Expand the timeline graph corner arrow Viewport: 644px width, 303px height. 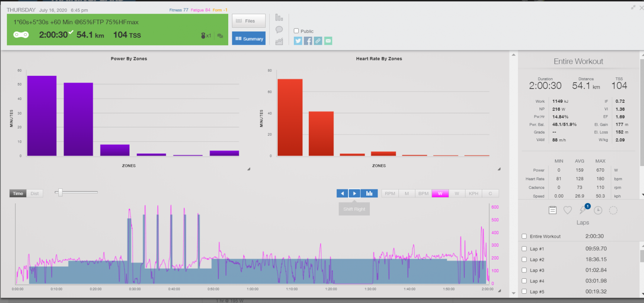(x=500, y=291)
